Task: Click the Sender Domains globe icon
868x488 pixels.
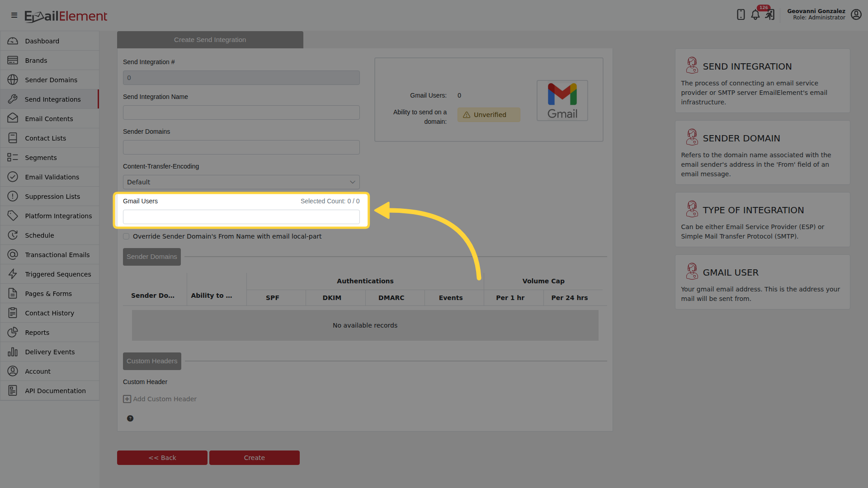Action: [x=13, y=80]
